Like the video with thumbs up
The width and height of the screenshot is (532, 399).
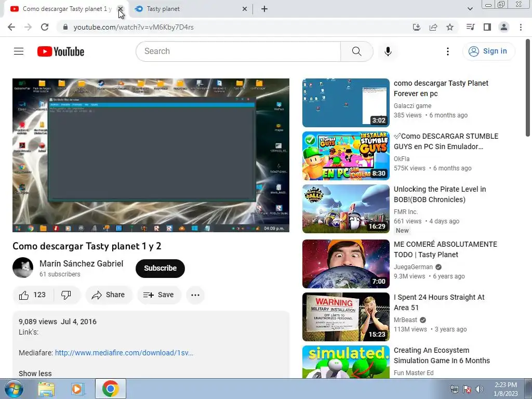(33, 295)
